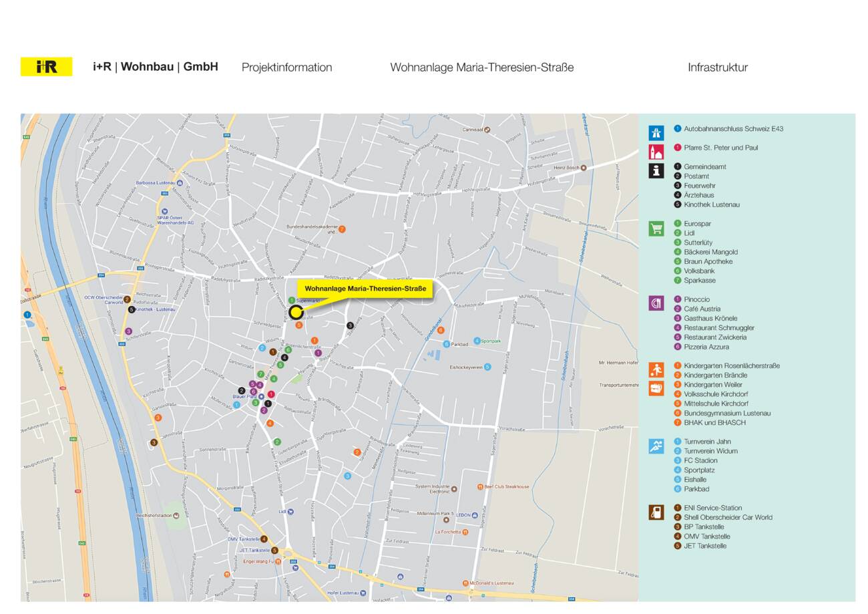Click 'Restaurant Schmuggler' in the legend
The height and width of the screenshot is (614, 868).
point(719,328)
